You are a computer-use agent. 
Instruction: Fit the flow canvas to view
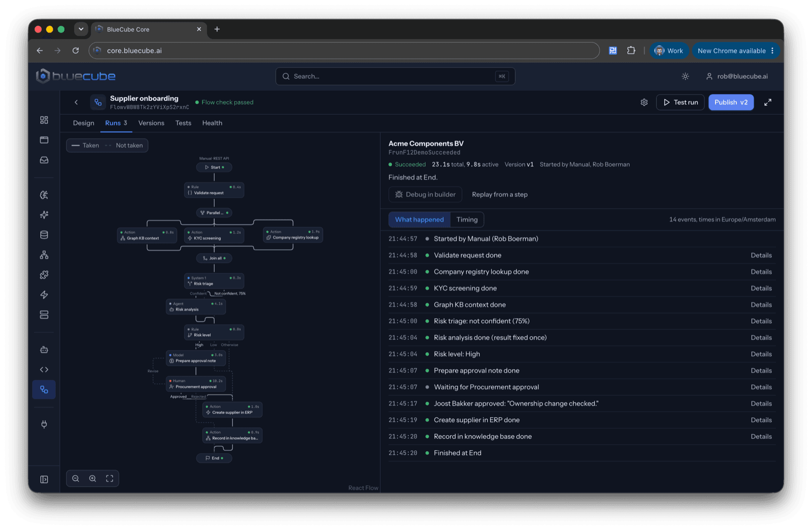tap(110, 478)
